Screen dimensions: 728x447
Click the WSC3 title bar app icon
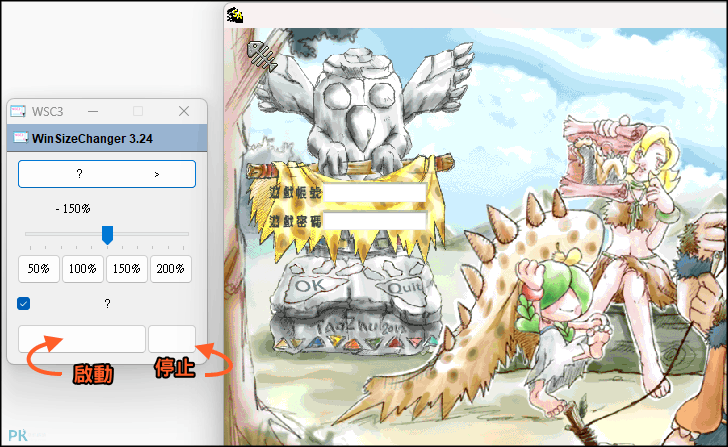pyautogui.click(x=18, y=111)
